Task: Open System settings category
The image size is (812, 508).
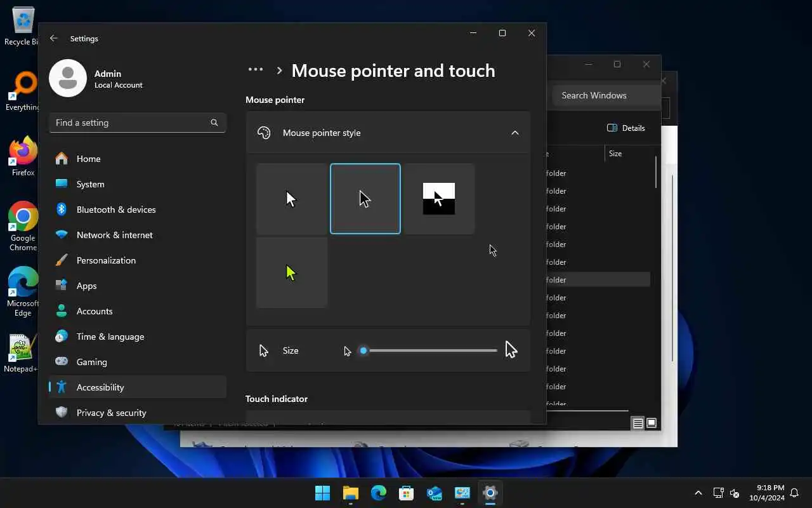Action: click(x=138, y=184)
